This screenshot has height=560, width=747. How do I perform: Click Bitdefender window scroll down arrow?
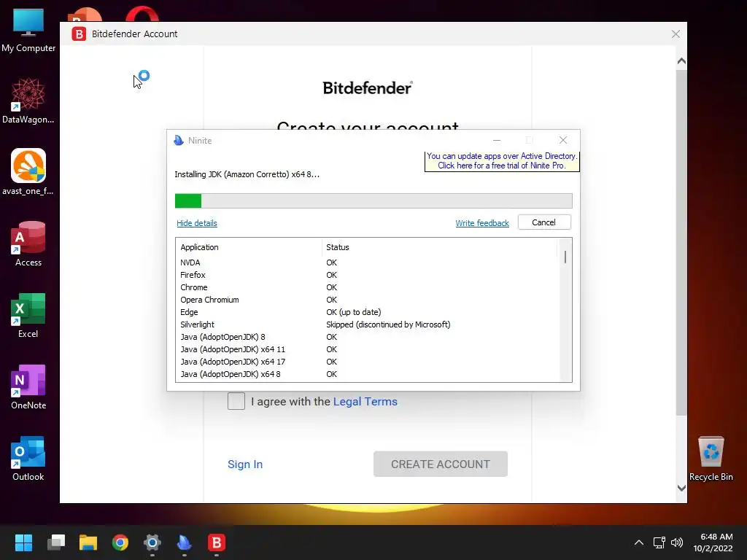[681, 488]
